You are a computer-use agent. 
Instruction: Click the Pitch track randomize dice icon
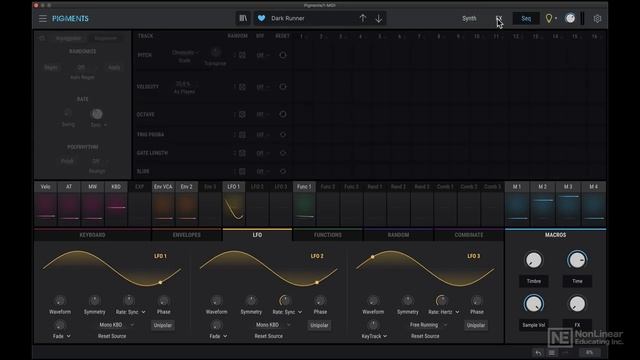242,55
